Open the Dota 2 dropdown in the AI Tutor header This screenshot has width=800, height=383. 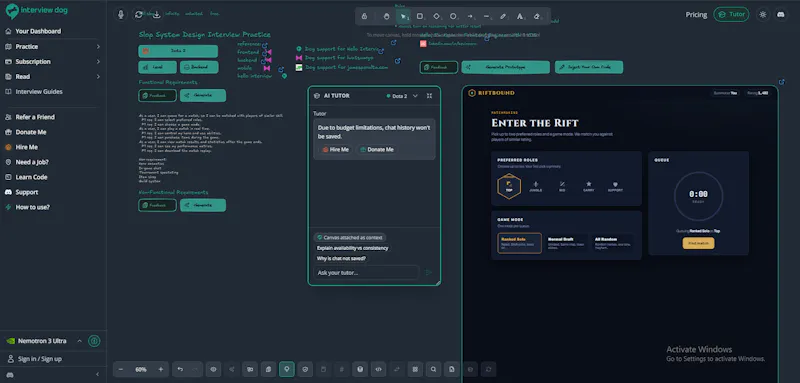click(x=402, y=96)
